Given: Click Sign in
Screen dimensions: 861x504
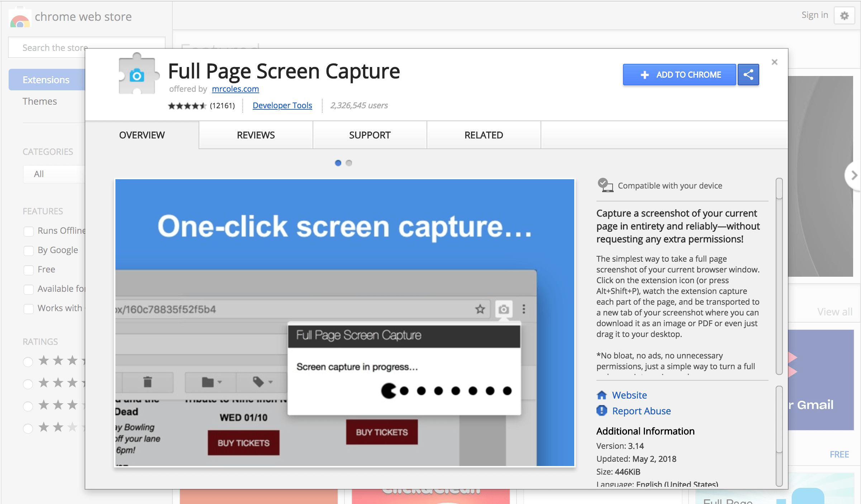Looking at the screenshot, I should coord(815,15).
